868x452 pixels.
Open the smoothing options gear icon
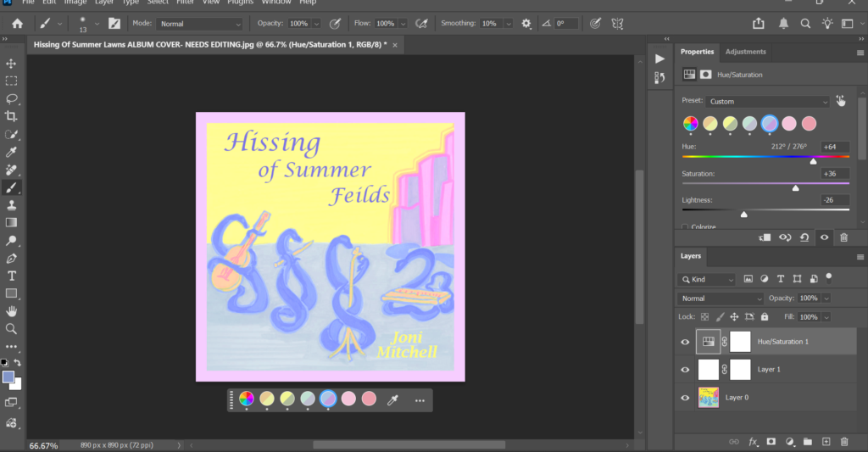(526, 23)
